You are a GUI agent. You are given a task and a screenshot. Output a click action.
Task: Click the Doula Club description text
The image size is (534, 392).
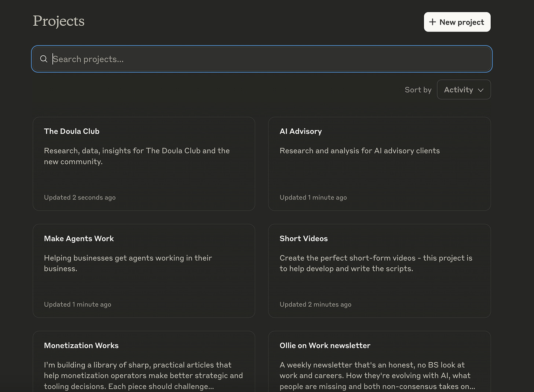click(137, 156)
